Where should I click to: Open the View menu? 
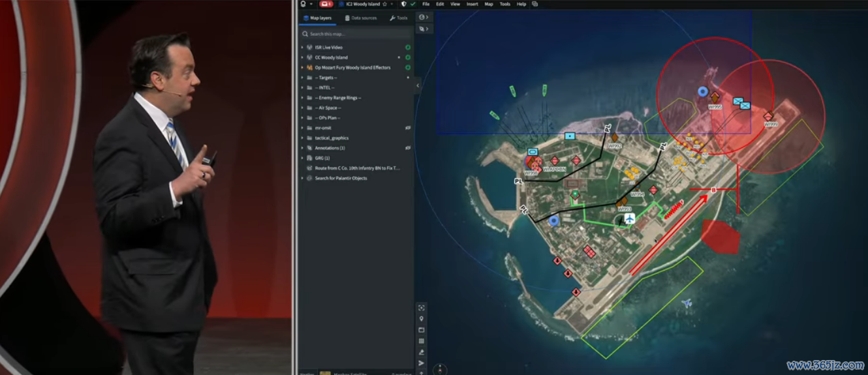click(455, 4)
